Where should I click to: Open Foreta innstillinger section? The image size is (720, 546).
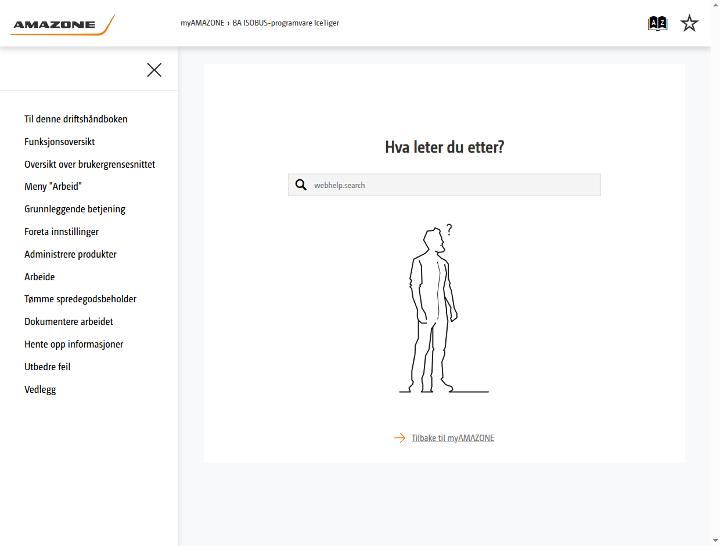(62, 232)
